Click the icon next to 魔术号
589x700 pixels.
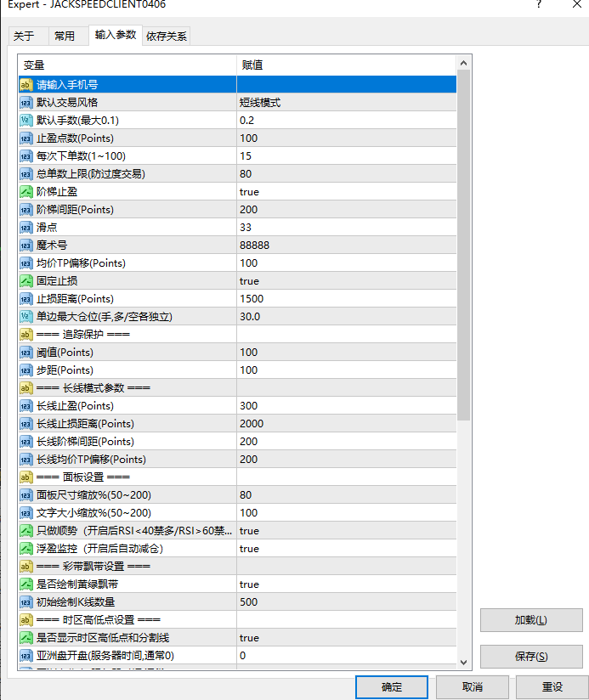[25, 246]
